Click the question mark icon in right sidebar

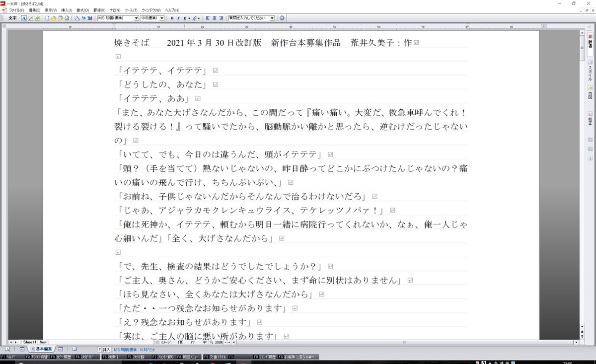coord(590,158)
